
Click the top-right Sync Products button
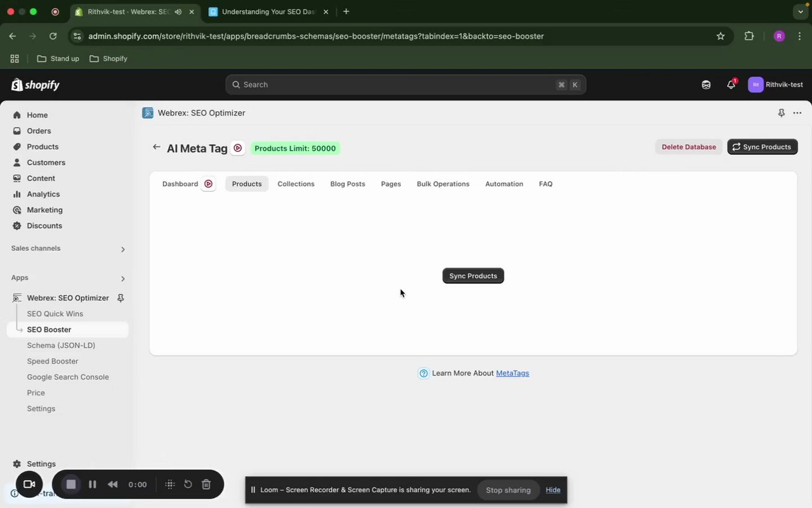[763, 147]
